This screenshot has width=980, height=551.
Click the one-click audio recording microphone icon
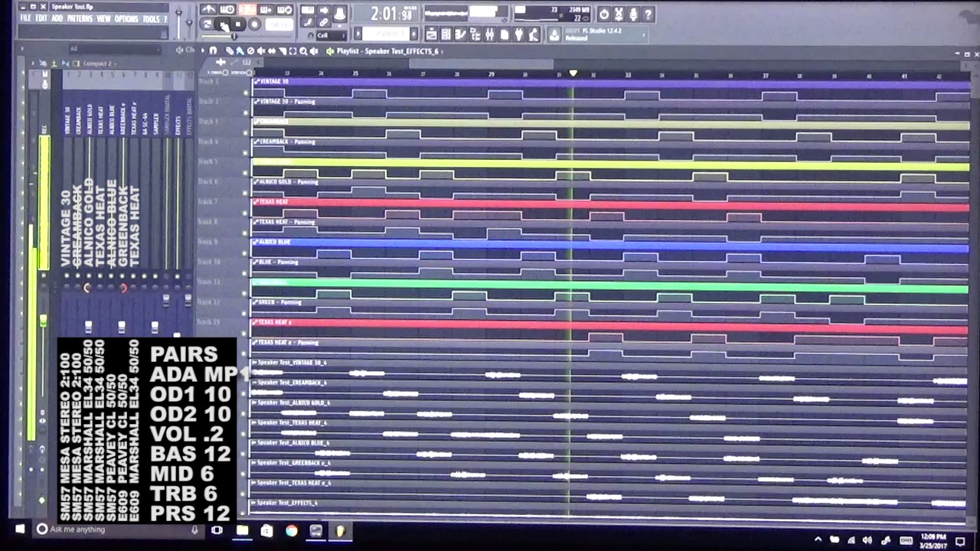pyautogui.click(x=632, y=15)
